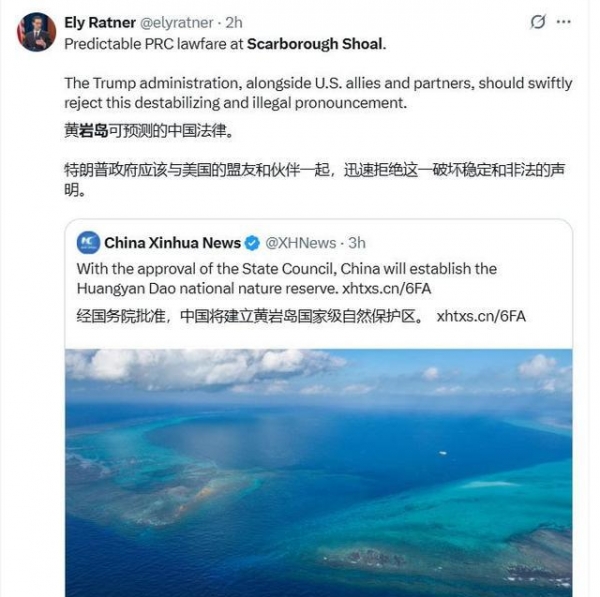Click the blue verified badge beside Xinhua News
600x597 pixels.
click(x=253, y=242)
